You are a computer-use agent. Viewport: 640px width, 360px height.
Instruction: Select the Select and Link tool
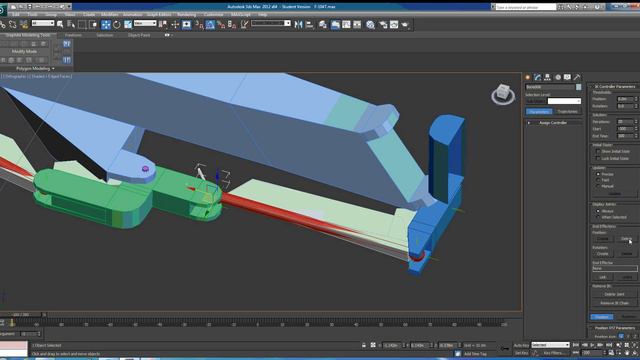[x=2, y=24]
